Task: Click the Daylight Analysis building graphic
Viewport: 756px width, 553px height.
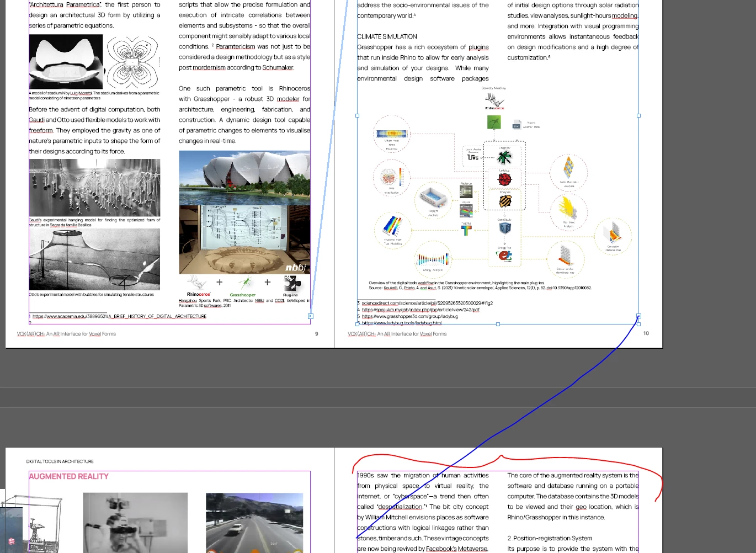Action: coord(434,196)
